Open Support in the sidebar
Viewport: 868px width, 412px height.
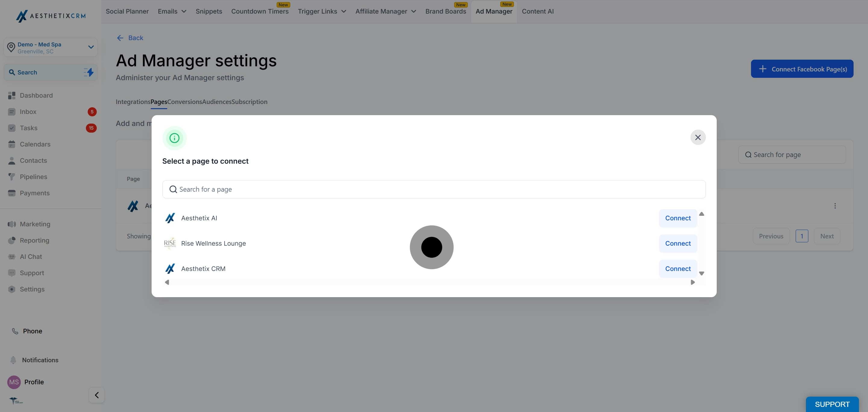pos(32,273)
